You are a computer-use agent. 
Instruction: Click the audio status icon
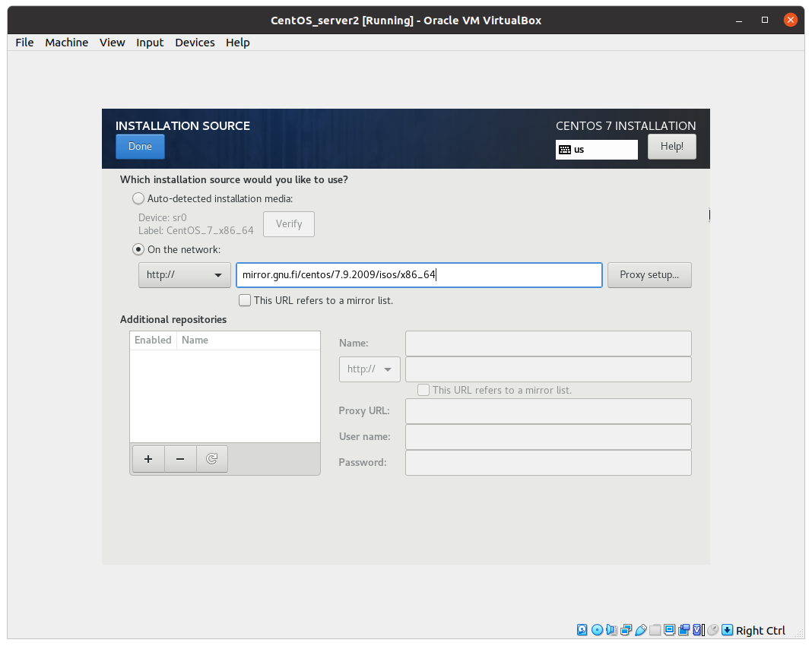(x=611, y=630)
